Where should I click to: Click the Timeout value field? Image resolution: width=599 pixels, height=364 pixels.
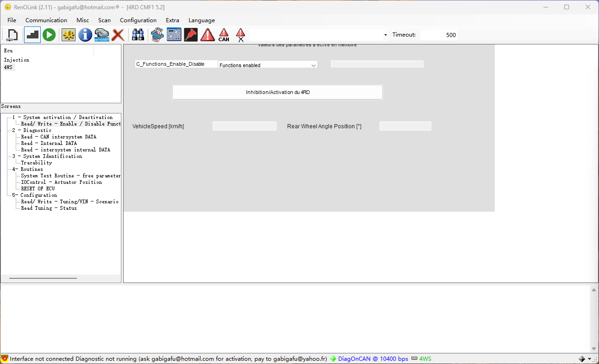[438, 35]
